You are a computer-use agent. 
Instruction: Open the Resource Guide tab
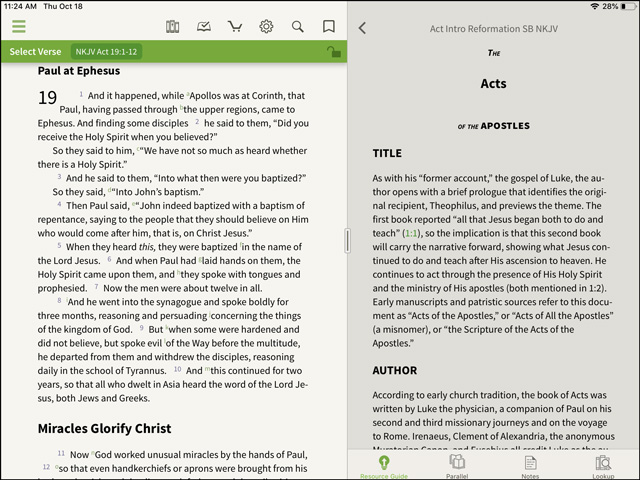pos(384,467)
